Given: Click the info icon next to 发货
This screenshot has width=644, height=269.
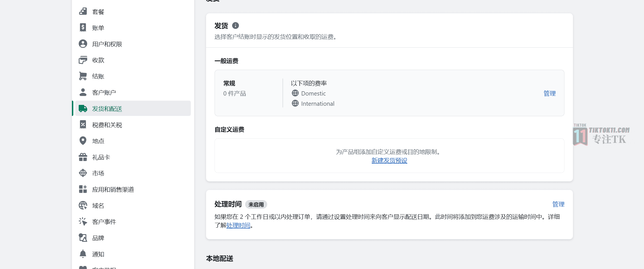Looking at the screenshot, I should click(x=236, y=26).
